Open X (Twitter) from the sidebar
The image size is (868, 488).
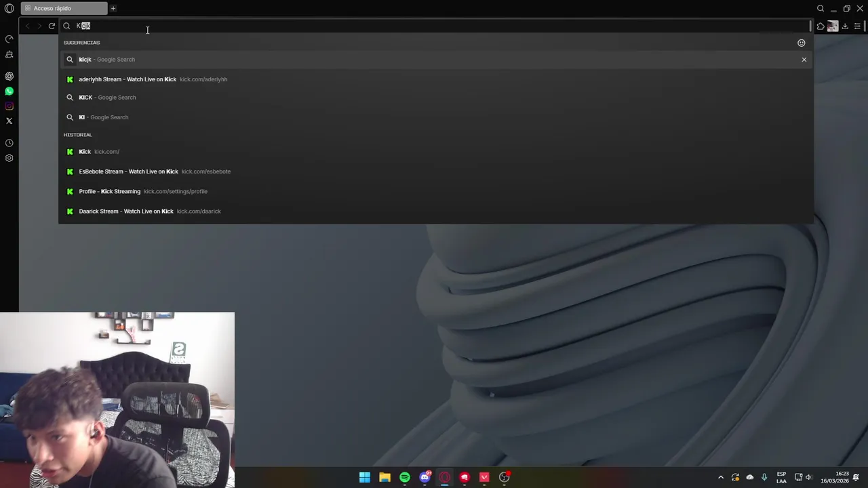pos(9,121)
